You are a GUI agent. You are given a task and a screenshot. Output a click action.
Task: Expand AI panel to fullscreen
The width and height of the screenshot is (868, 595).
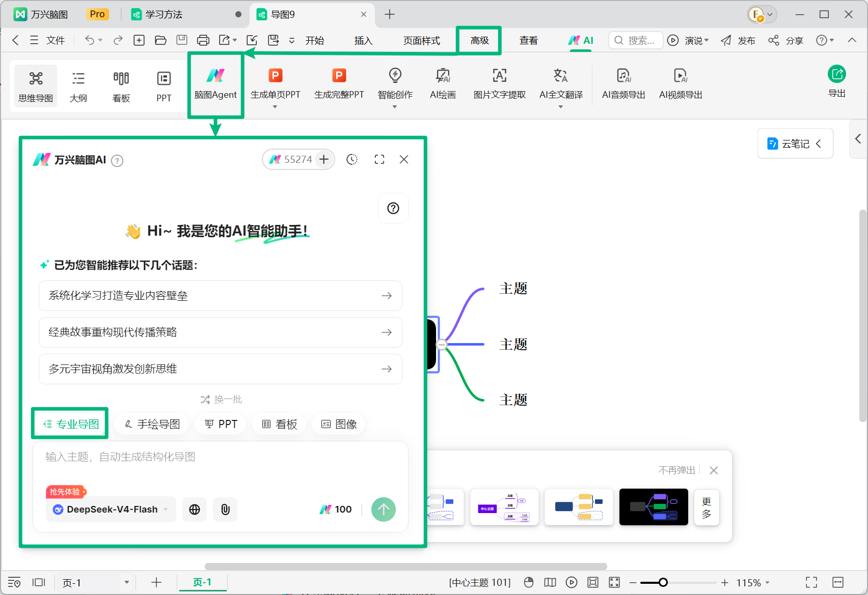click(x=379, y=159)
